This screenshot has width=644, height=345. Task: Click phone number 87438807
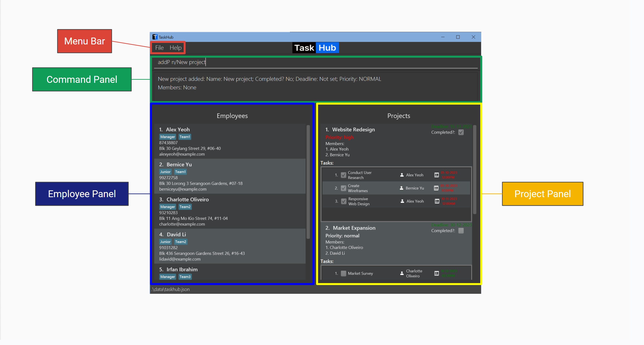168,143
